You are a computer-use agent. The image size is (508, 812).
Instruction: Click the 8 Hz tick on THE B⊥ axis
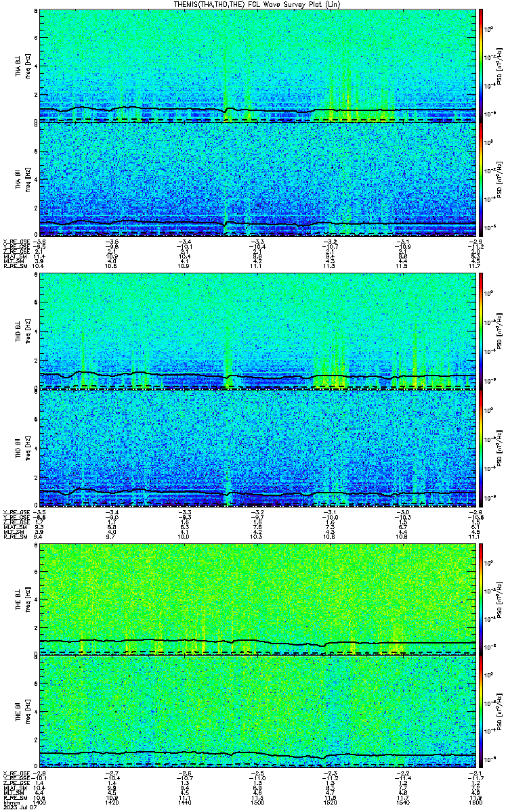pos(36,546)
